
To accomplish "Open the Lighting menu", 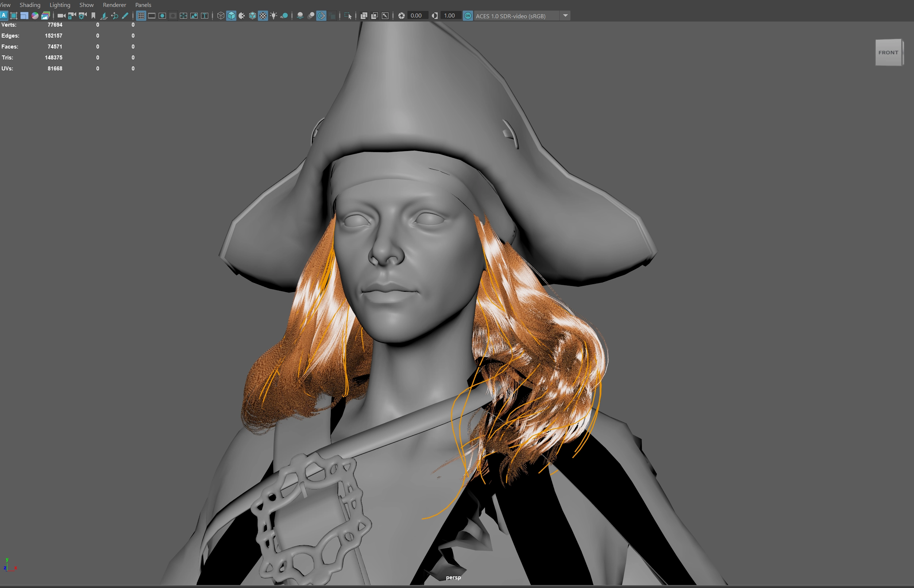I will [59, 5].
